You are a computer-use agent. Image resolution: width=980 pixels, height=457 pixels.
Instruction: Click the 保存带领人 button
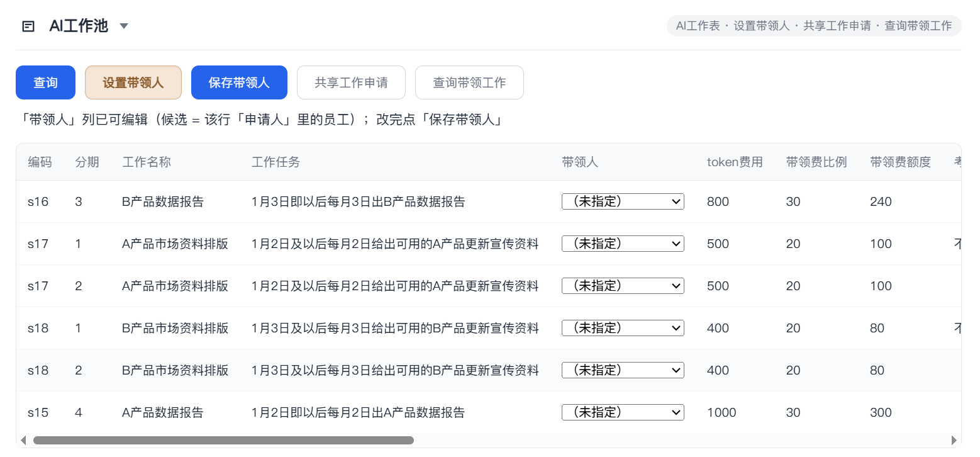click(x=239, y=82)
